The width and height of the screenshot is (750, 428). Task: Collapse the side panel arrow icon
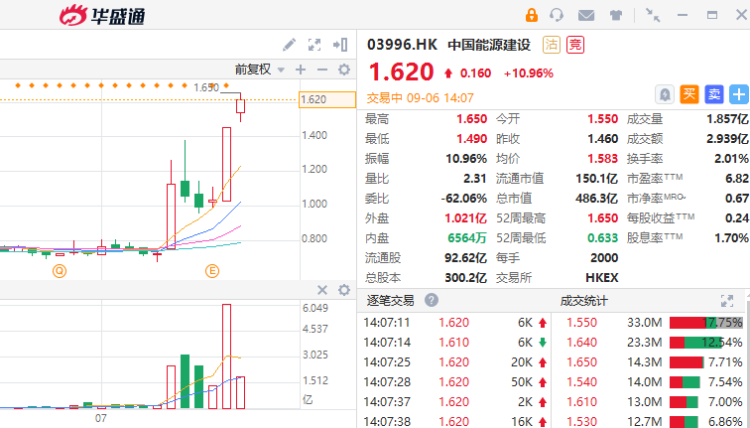pos(340,45)
